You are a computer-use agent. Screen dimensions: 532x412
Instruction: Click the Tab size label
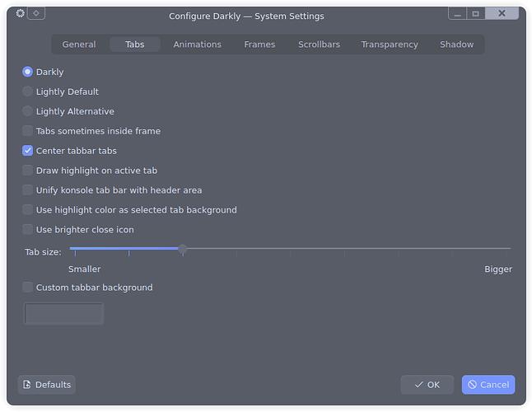click(x=43, y=252)
